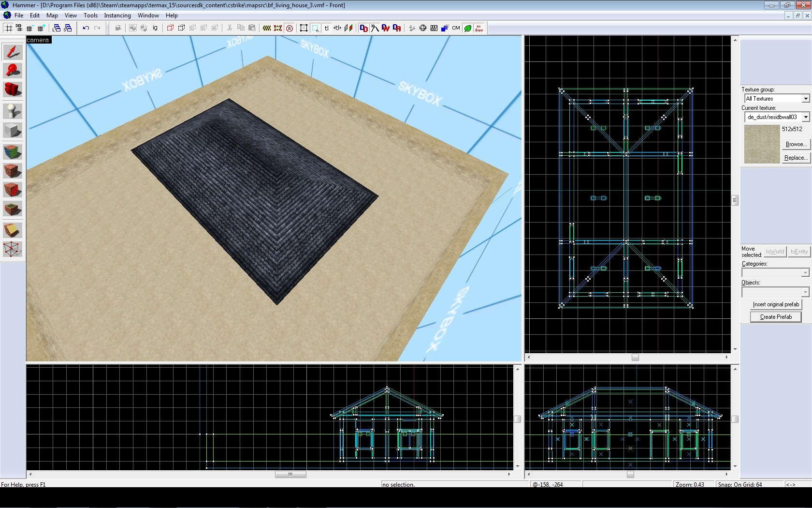Select the gray Block tool
This screenshot has height=508, width=812.
[x=13, y=130]
